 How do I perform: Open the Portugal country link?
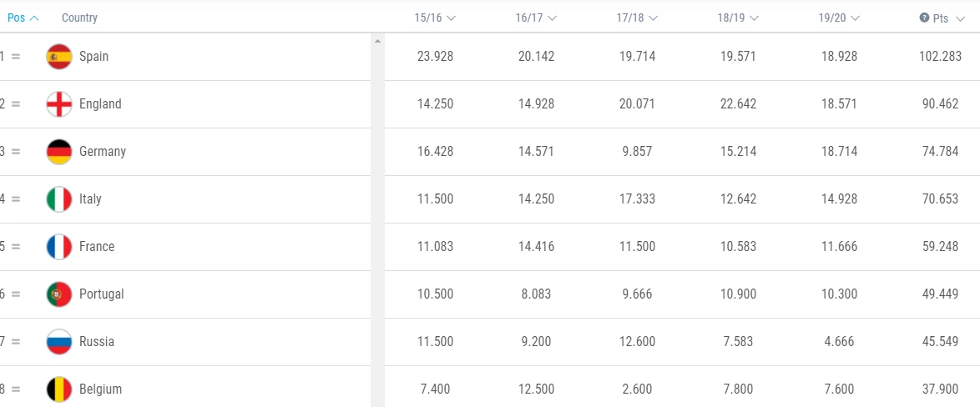click(101, 294)
